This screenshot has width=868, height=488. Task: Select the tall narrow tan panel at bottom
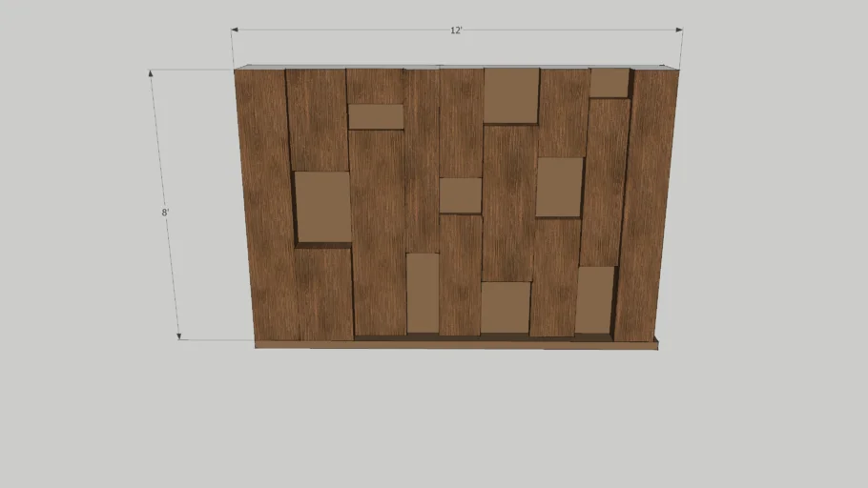(x=423, y=293)
